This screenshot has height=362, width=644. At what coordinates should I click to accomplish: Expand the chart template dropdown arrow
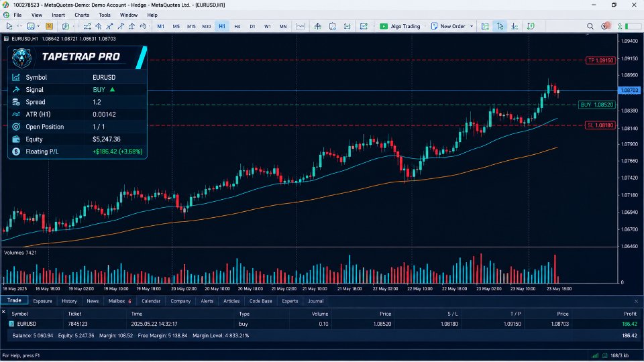coord(38,26)
